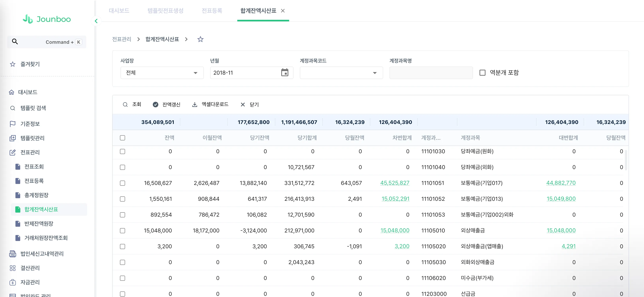This screenshot has height=297, width=644.
Task: Click the Command + K search box
Action: (x=47, y=42)
